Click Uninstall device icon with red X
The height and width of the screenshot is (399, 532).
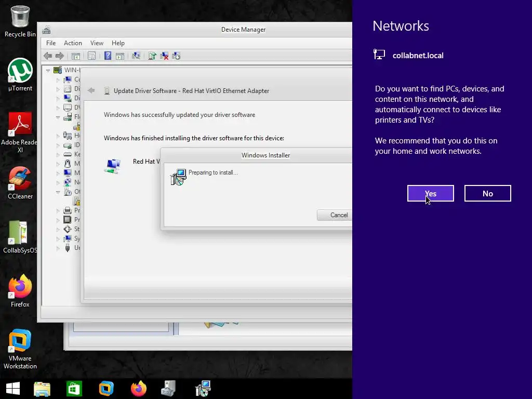click(164, 56)
